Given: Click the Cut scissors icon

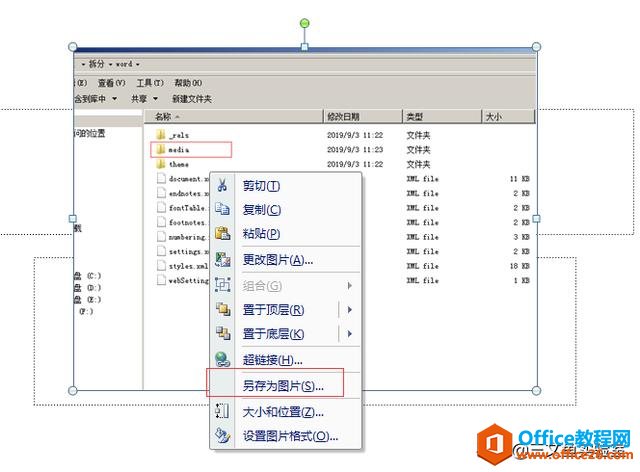Looking at the screenshot, I should [222, 185].
